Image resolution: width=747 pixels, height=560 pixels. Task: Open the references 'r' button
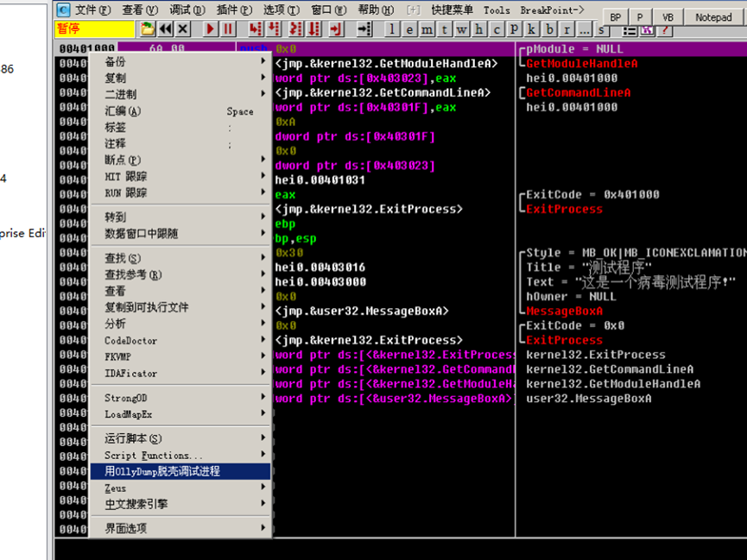coord(567,29)
